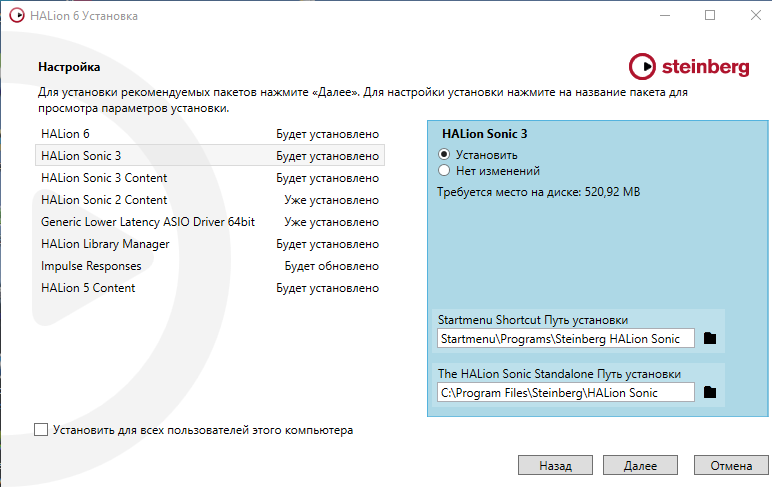
Task: Select Generic Lower Latency ASIO Driver package
Action: pyautogui.click(x=148, y=222)
